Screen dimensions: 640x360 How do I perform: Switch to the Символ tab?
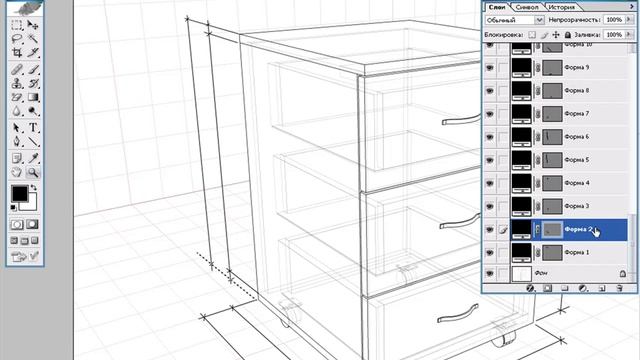[527, 7]
